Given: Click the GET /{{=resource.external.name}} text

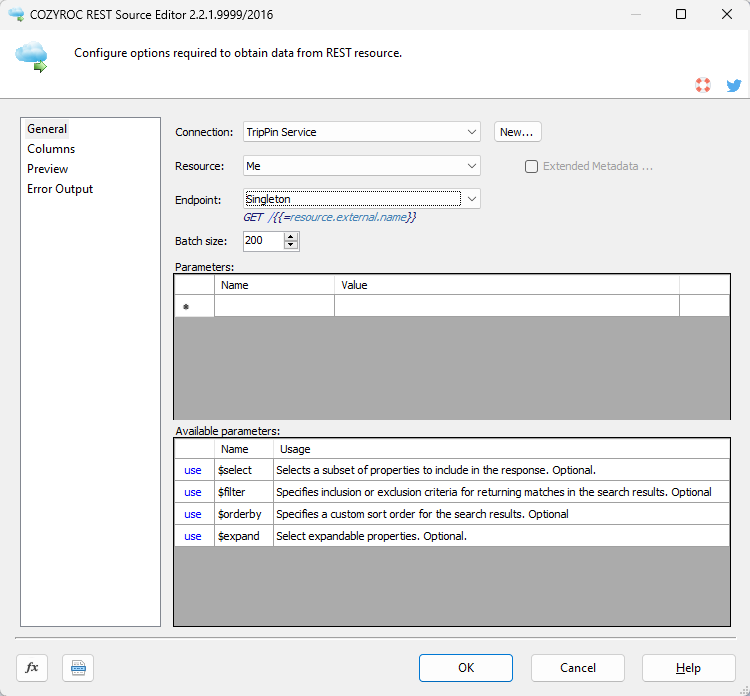Looking at the screenshot, I should pos(330,217).
